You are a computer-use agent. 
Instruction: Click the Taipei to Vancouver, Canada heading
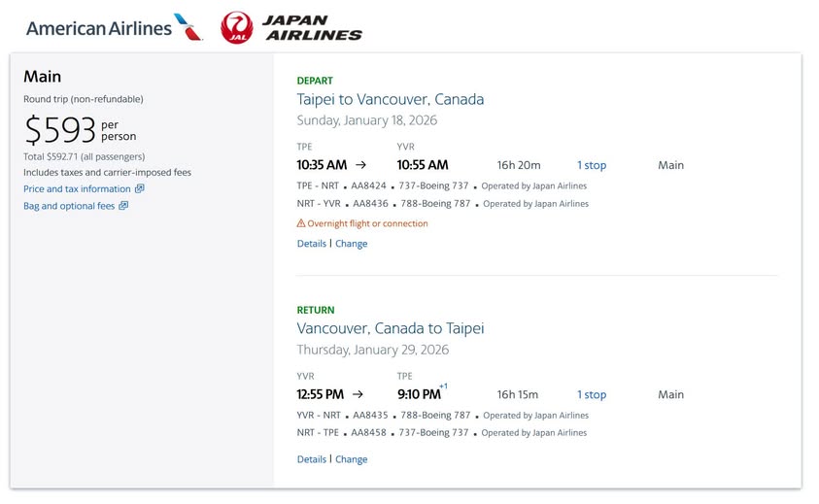tap(391, 99)
